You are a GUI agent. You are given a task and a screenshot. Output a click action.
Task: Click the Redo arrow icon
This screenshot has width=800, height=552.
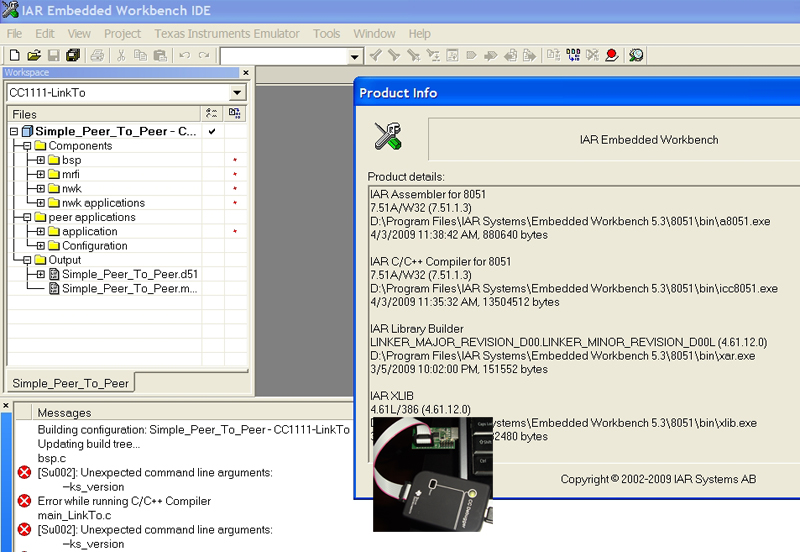(204, 55)
